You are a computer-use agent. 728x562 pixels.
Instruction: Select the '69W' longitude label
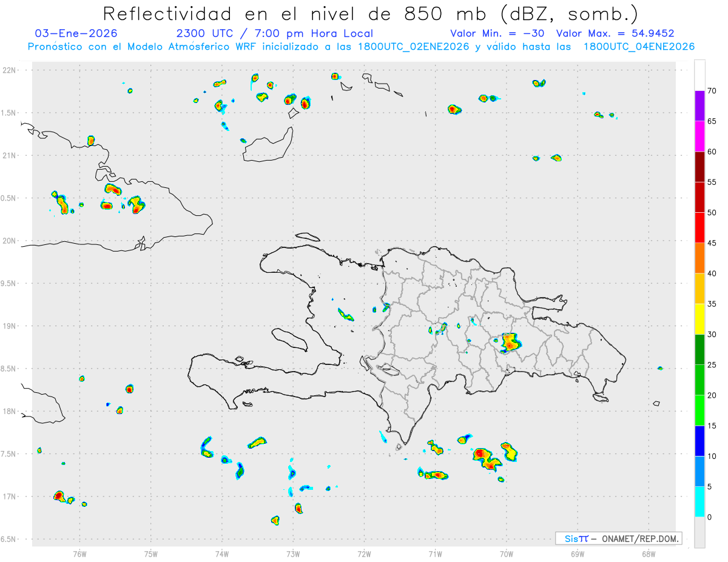point(578,554)
